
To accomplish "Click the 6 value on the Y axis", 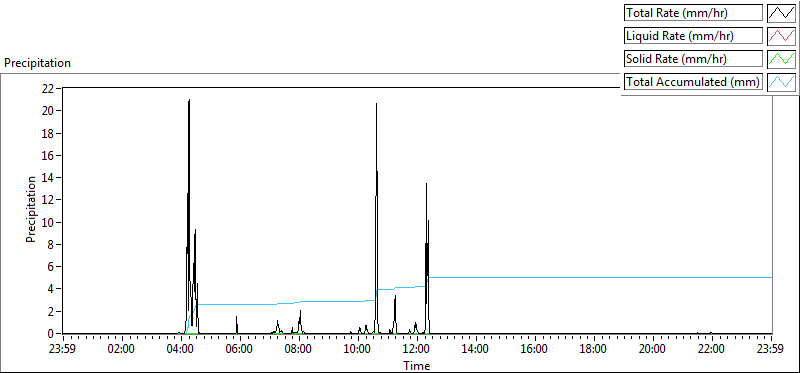I will [51, 267].
